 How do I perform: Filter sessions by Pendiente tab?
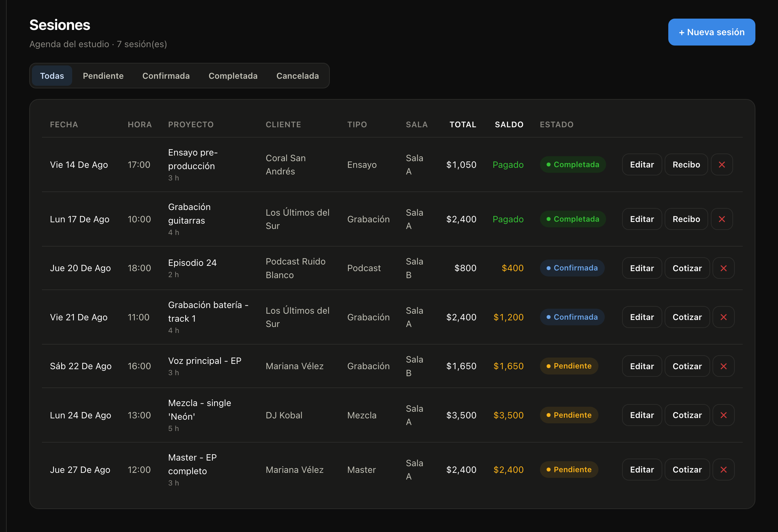[103, 76]
